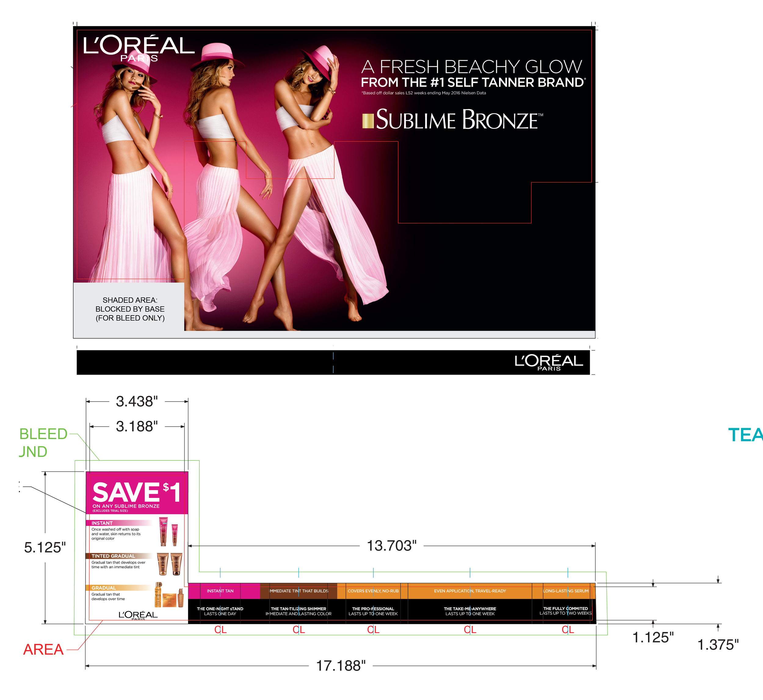
Task: Click the "SUBLIME BRONZE" wordmark
Action: (460, 120)
